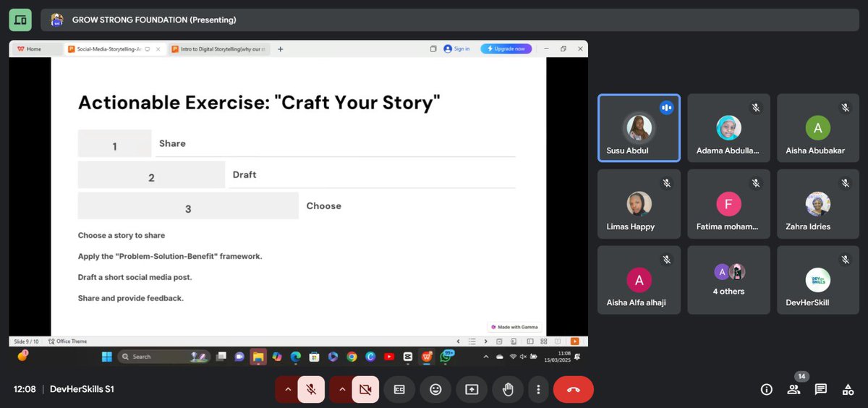Click the 'Made with Gamma' badge
Viewport: 868px width, 408px height.
[x=514, y=327]
